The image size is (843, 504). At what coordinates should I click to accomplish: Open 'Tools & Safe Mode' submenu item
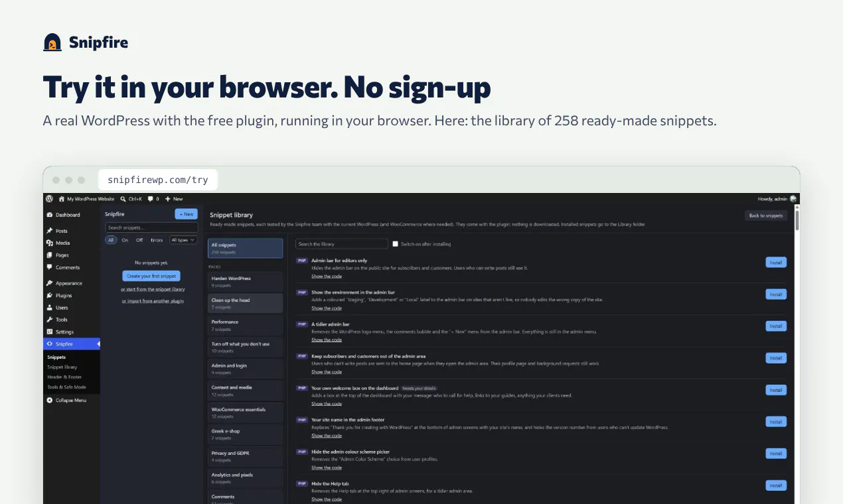tap(66, 387)
